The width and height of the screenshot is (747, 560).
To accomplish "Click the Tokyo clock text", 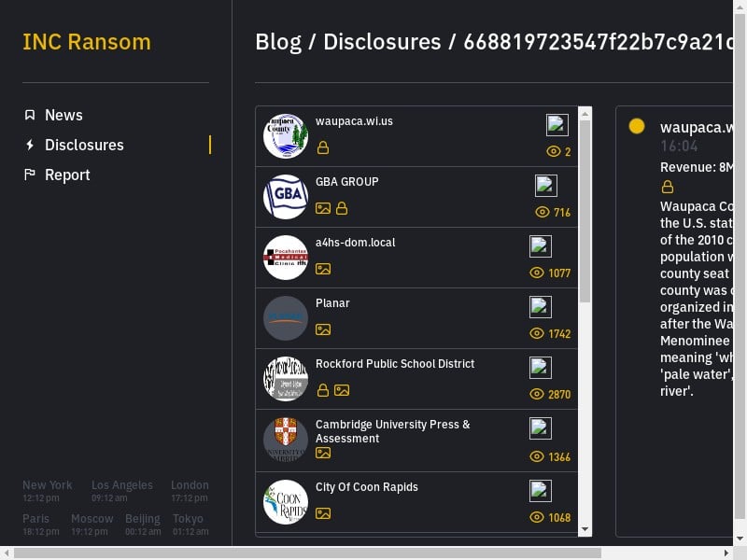I will (190, 525).
